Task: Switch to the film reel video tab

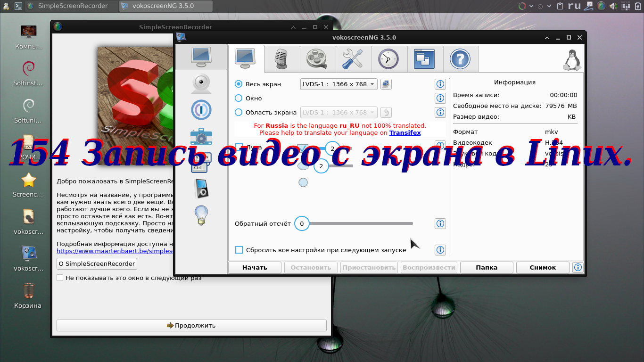Action: coord(318,58)
